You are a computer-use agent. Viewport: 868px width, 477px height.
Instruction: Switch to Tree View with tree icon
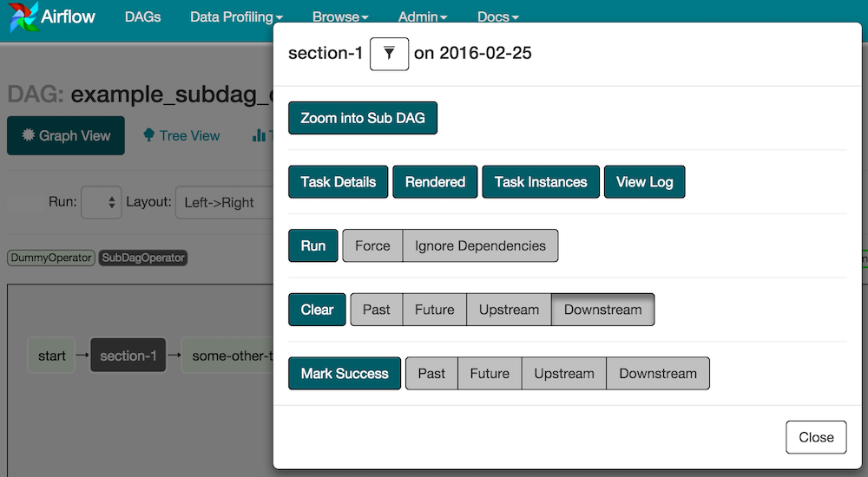coord(181,136)
